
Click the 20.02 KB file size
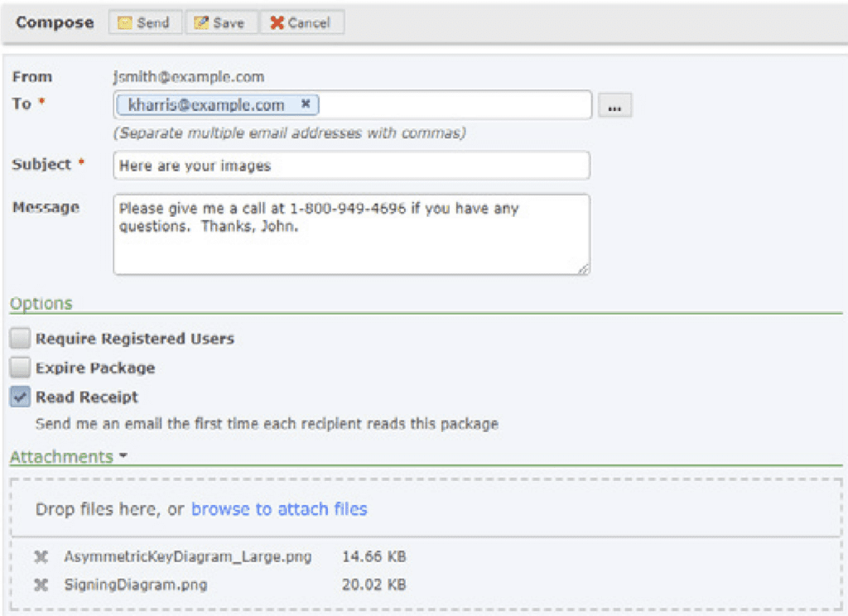point(373,585)
